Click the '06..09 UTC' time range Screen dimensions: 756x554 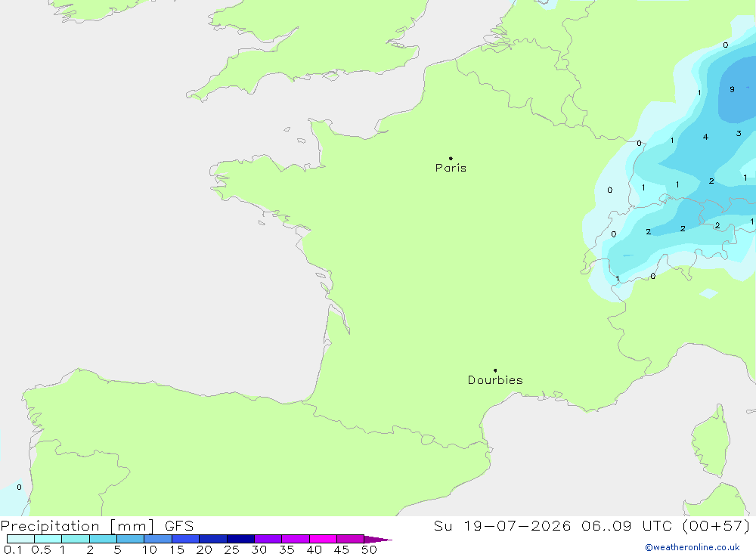pos(625,526)
